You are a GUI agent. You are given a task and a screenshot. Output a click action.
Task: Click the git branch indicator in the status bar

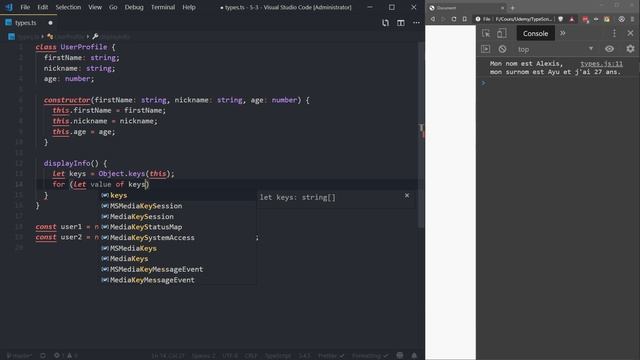click(19, 356)
